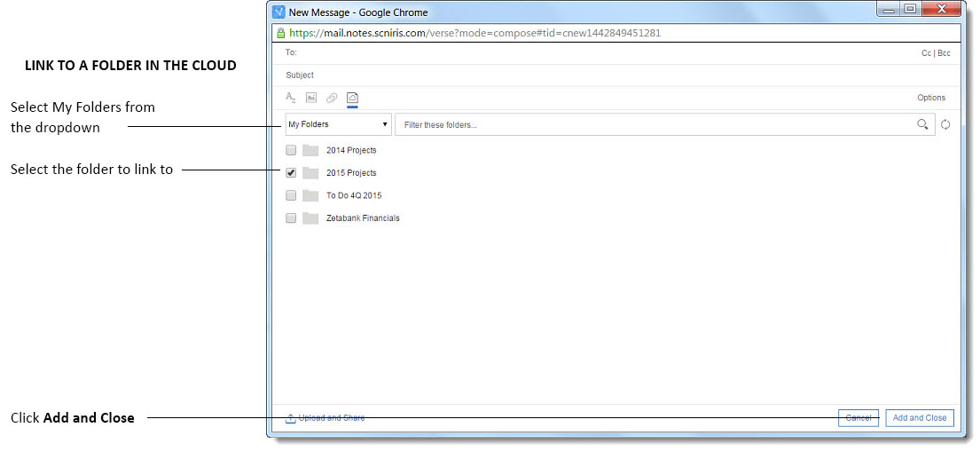Click the New Message window app icon
This screenshot has width=980, height=451.
tap(278, 12)
